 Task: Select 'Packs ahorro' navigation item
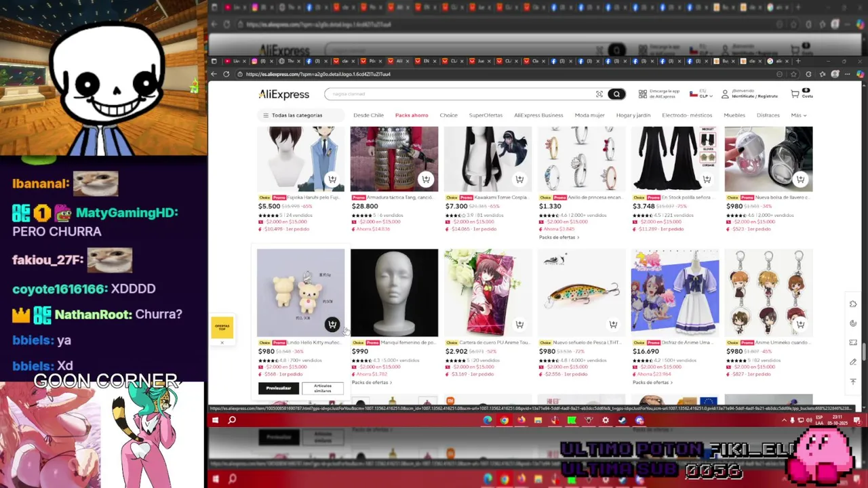click(412, 115)
